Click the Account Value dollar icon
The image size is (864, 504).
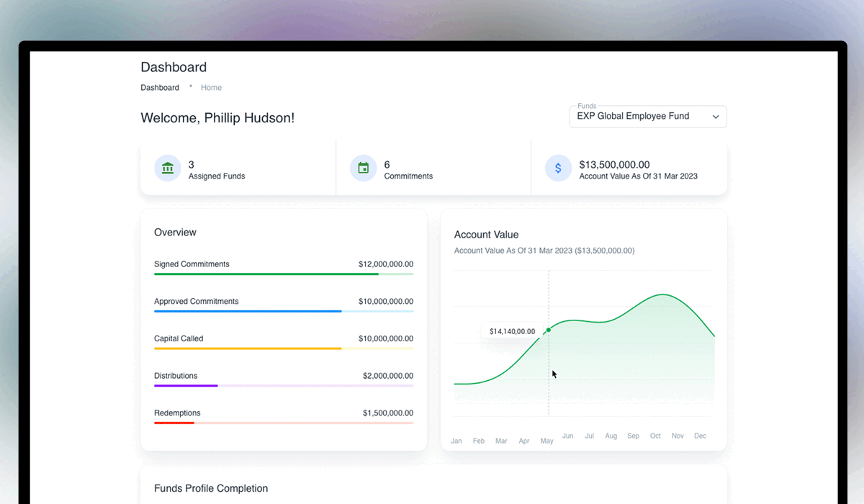click(558, 168)
